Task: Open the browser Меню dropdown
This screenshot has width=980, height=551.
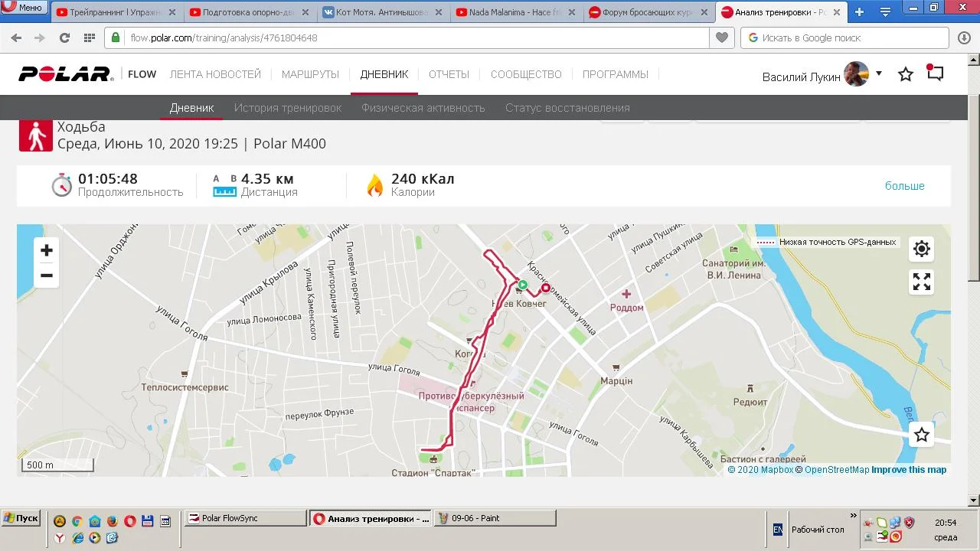Action: tap(24, 8)
